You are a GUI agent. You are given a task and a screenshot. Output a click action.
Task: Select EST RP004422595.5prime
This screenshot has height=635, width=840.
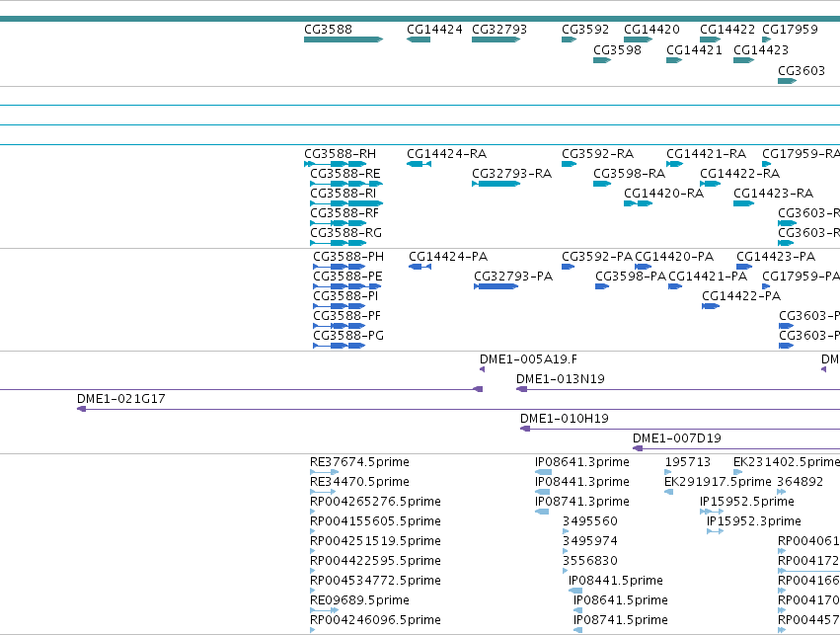tap(375, 562)
